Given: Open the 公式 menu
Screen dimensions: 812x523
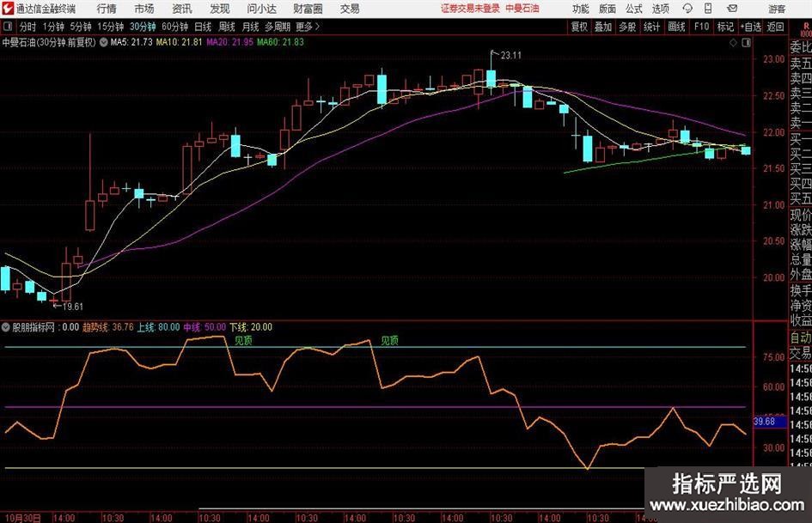Looking at the screenshot, I should [x=634, y=9].
